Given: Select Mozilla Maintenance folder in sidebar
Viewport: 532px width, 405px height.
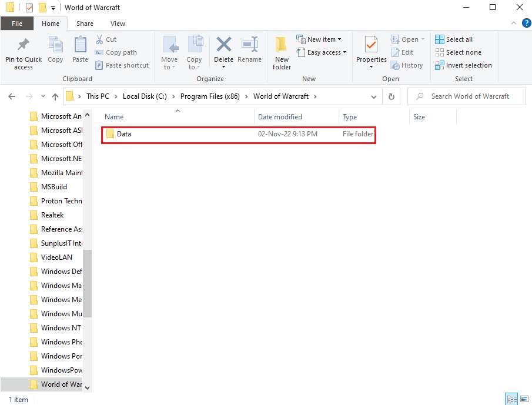Looking at the screenshot, I should (56, 173).
